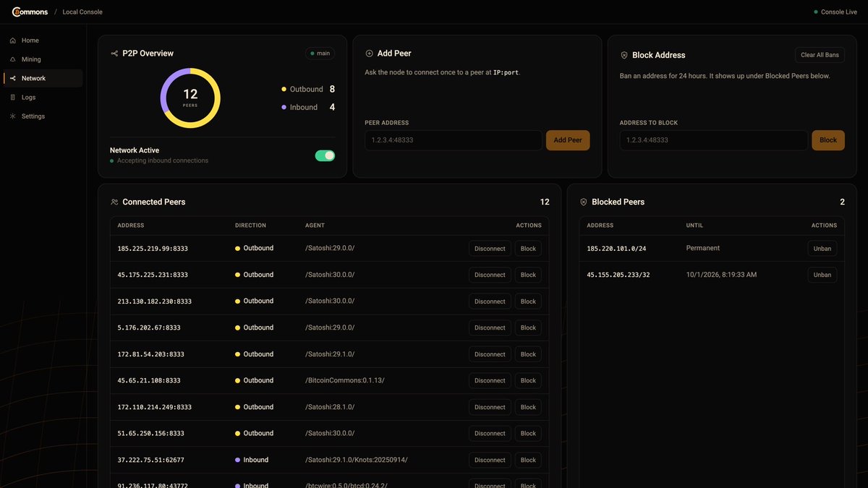Image resolution: width=868 pixels, height=488 pixels.
Task: Disconnect peer 185.225.219.99:8333
Action: coord(490,249)
